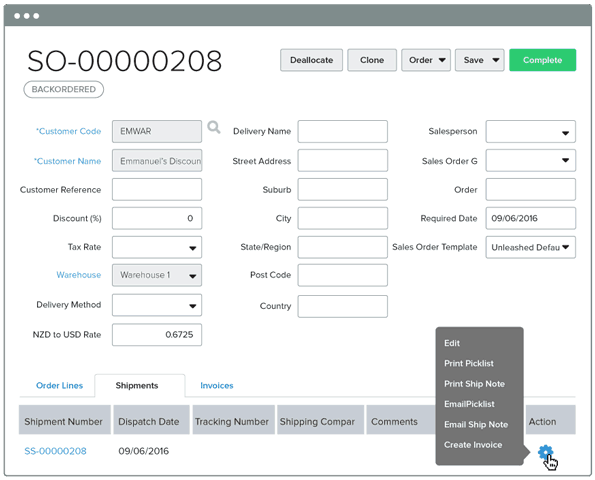
Task: Open the Save button dropdown arrow
Action: tap(496, 60)
